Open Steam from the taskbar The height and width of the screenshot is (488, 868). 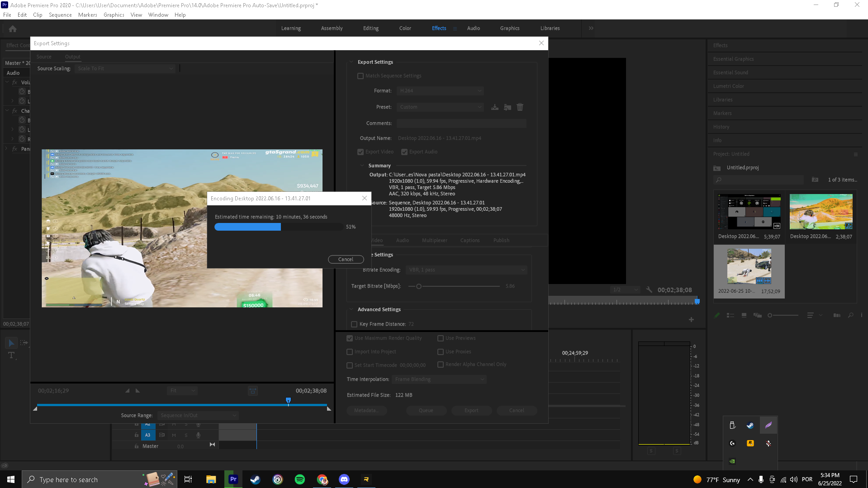pos(256,479)
